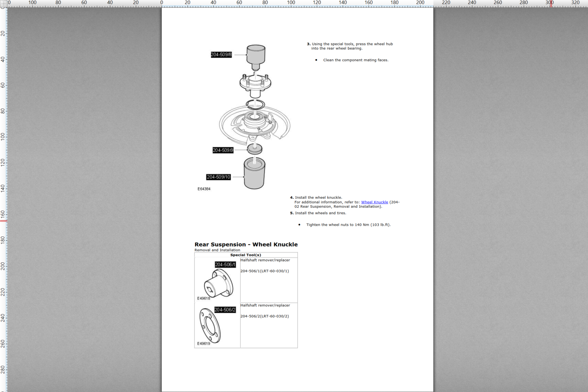The width and height of the screenshot is (588, 392).
Task: Click the Rear Suspension - Wheel Knuckle heading
Action: pyautogui.click(x=246, y=244)
